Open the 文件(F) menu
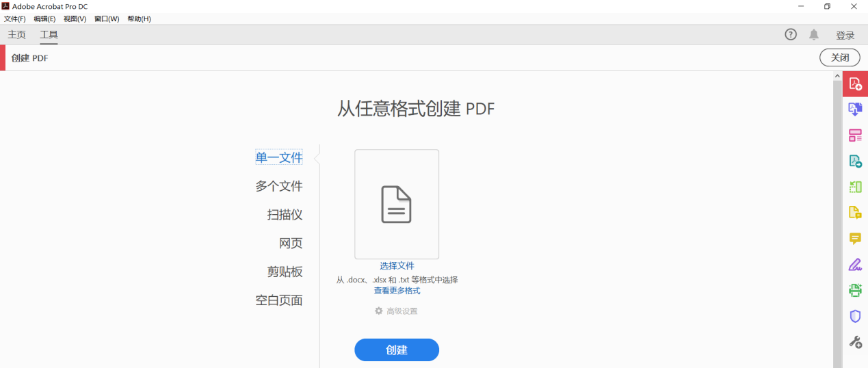868x368 pixels. (15, 19)
